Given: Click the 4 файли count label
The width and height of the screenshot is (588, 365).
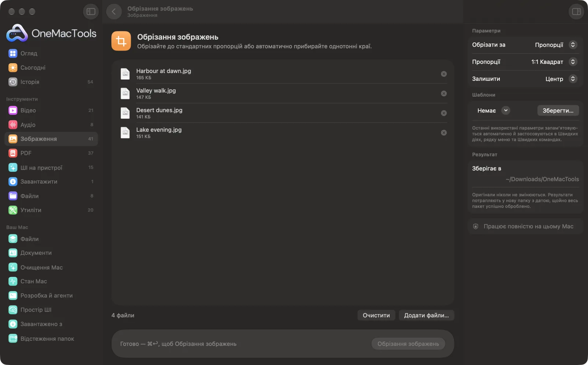Looking at the screenshot, I should click(123, 315).
